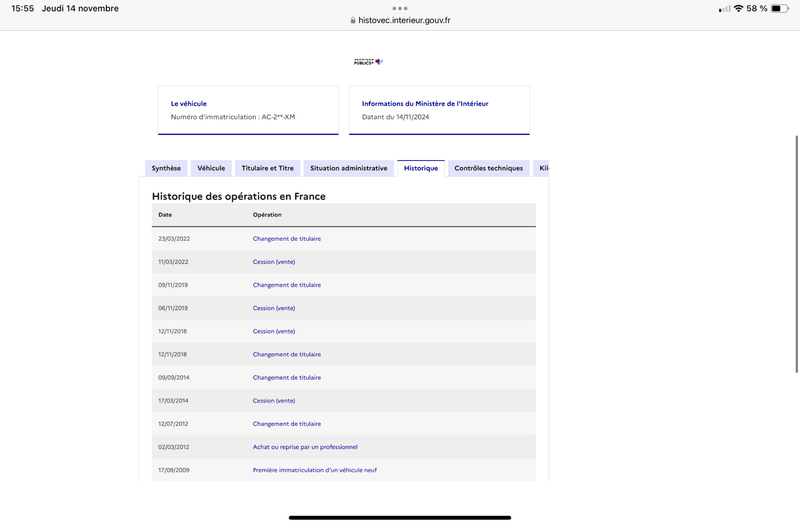Tap the three-dot multitasking icon at top

(400, 8)
